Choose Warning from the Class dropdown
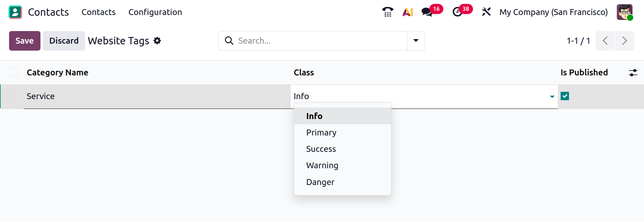The height and width of the screenshot is (222, 644). coord(322,165)
